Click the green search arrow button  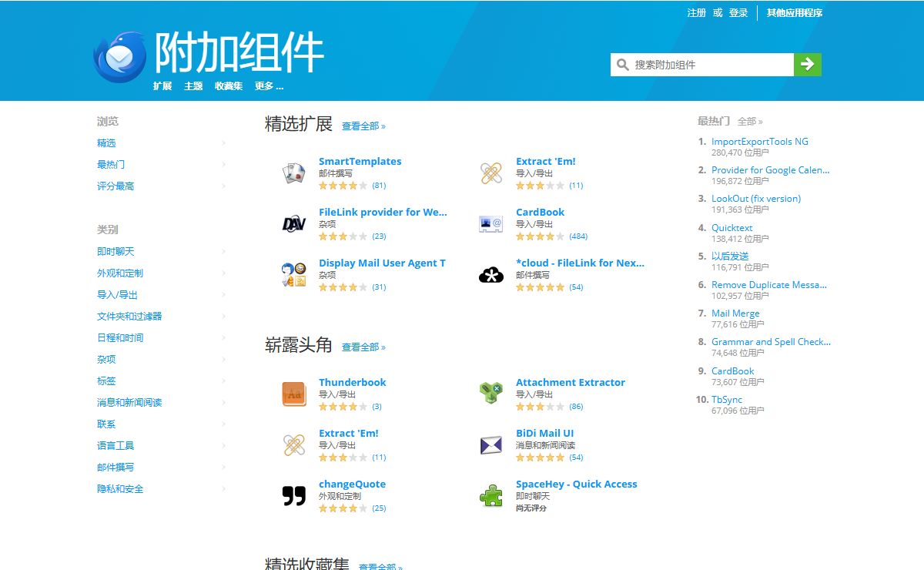tap(808, 65)
